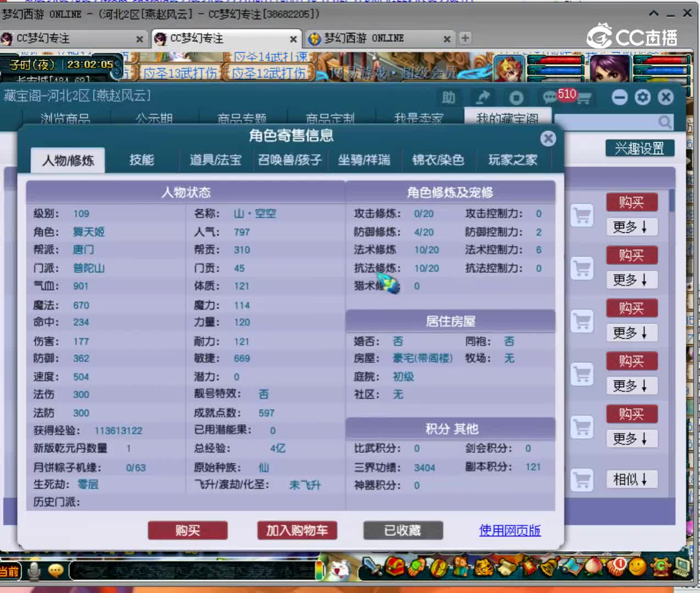Expand the topmost 更多 dropdown in listing
The width and height of the screenshot is (700, 593).
[631, 226]
